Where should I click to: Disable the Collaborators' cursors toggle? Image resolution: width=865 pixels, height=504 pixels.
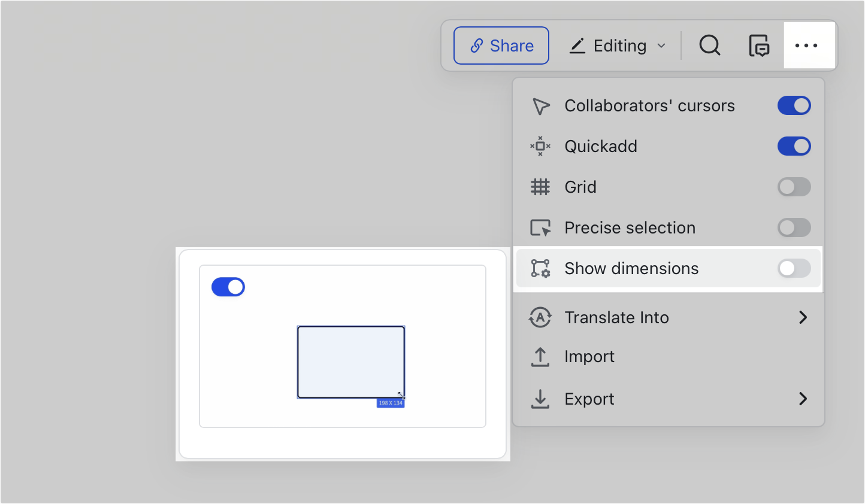pos(794,106)
